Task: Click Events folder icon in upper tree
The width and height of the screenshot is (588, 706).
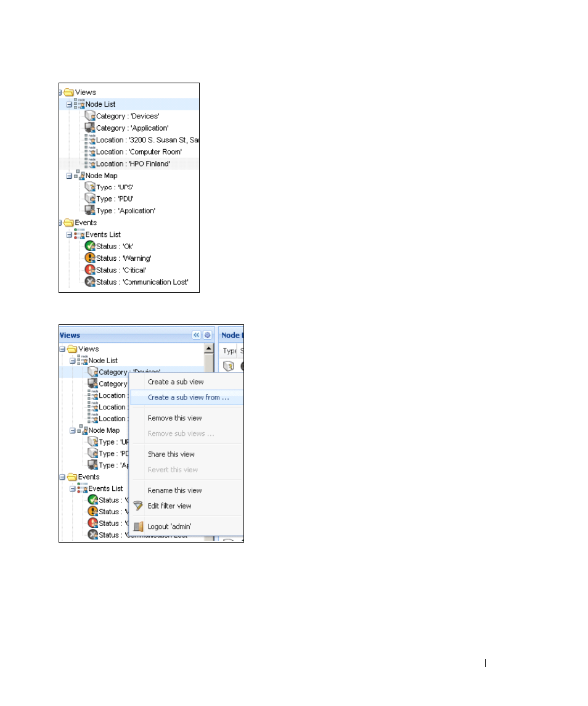Action: [68, 223]
